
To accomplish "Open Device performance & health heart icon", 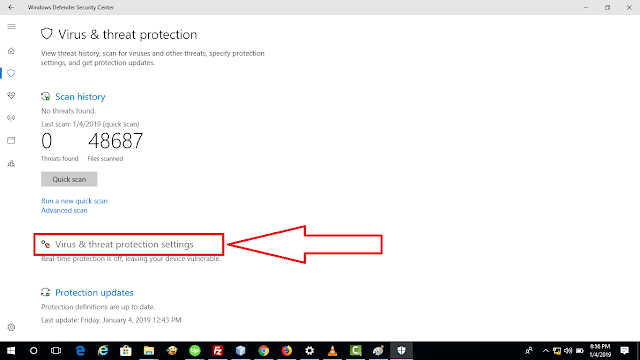I will 11,96.
